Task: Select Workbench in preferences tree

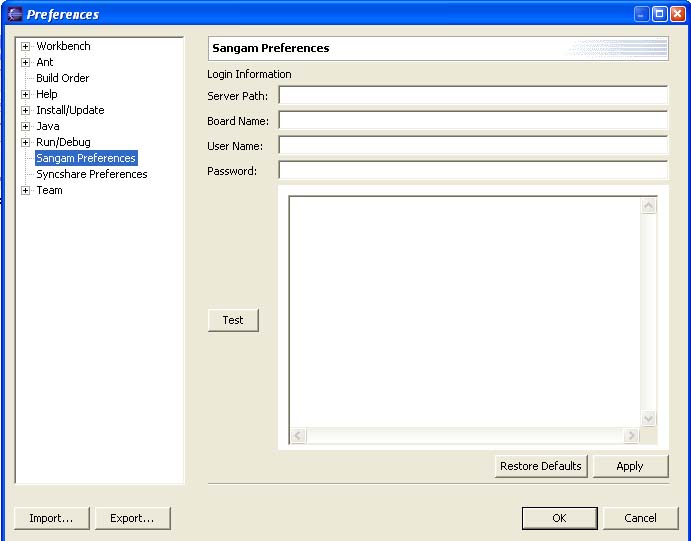Action: tap(63, 46)
